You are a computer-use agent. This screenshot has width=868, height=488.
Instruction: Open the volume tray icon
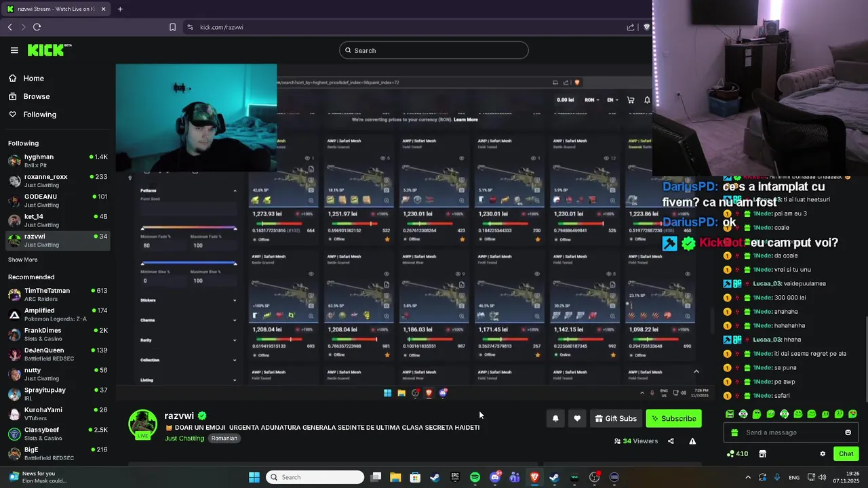(822, 477)
